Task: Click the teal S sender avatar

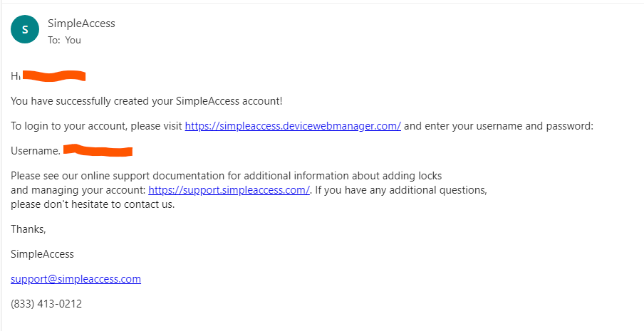Action: tap(25, 29)
